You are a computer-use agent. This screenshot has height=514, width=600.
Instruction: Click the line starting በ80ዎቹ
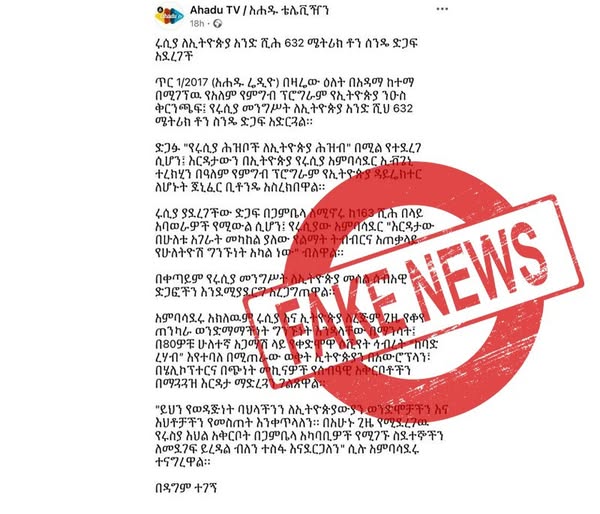296,344
